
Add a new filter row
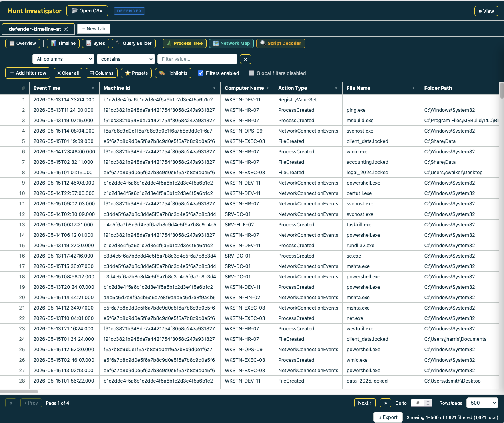click(28, 73)
